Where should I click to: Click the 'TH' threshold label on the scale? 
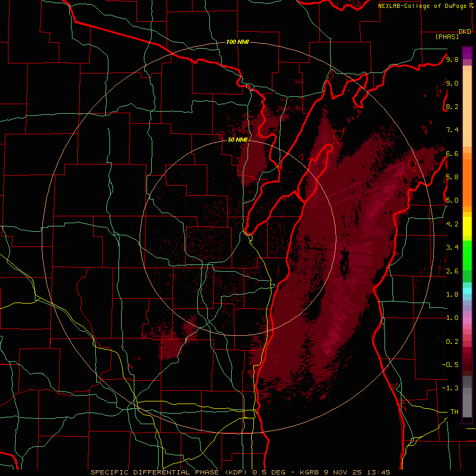(x=454, y=412)
